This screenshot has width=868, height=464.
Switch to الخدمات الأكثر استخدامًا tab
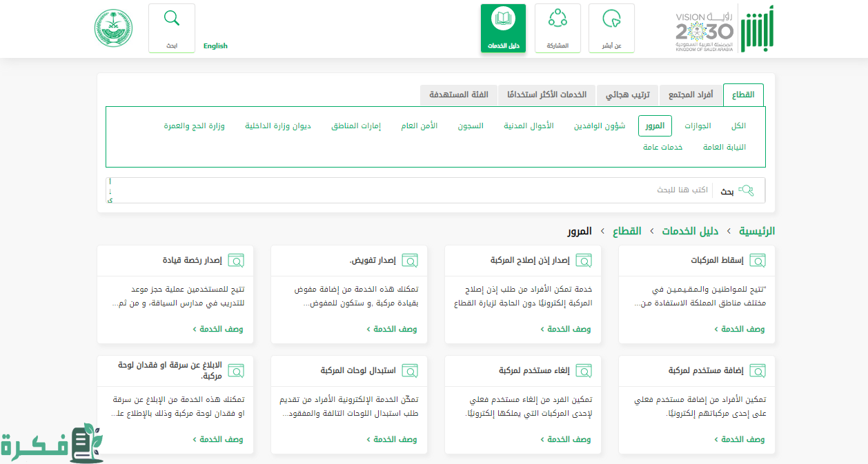546,94
